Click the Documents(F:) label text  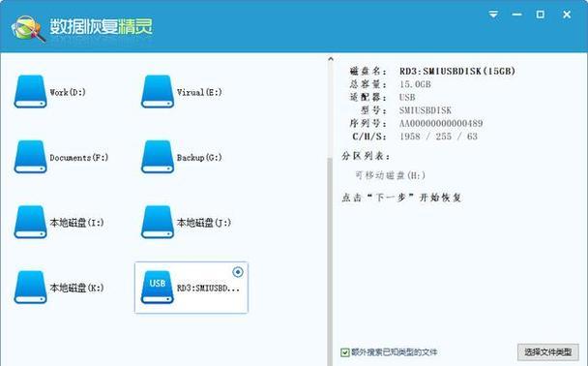click(78, 158)
